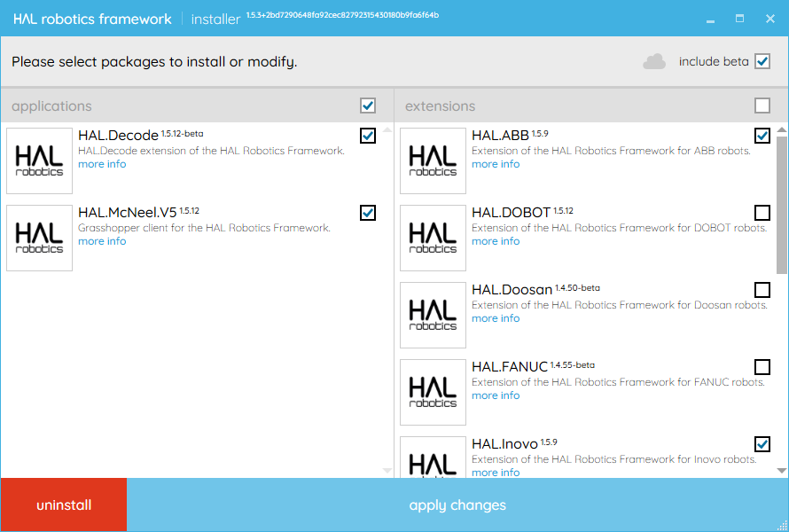Click the HAL.ABB package logo
The width and height of the screenshot is (789, 532).
[433, 160]
